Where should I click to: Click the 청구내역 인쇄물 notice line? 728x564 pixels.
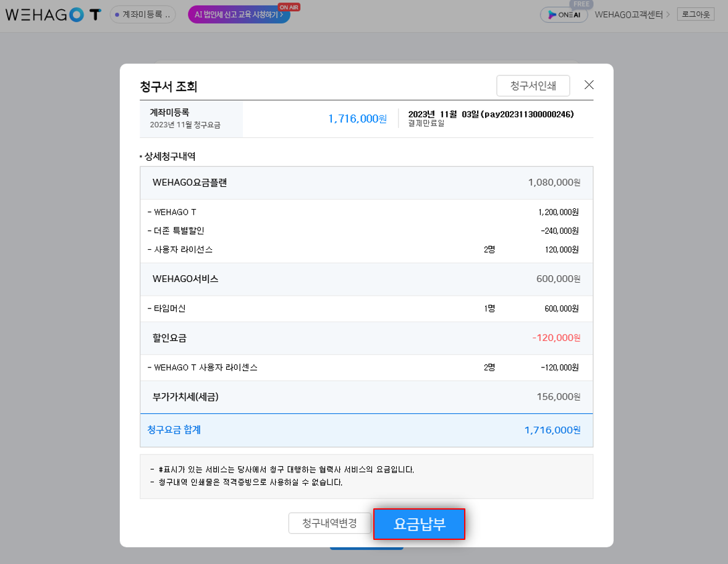(247, 483)
